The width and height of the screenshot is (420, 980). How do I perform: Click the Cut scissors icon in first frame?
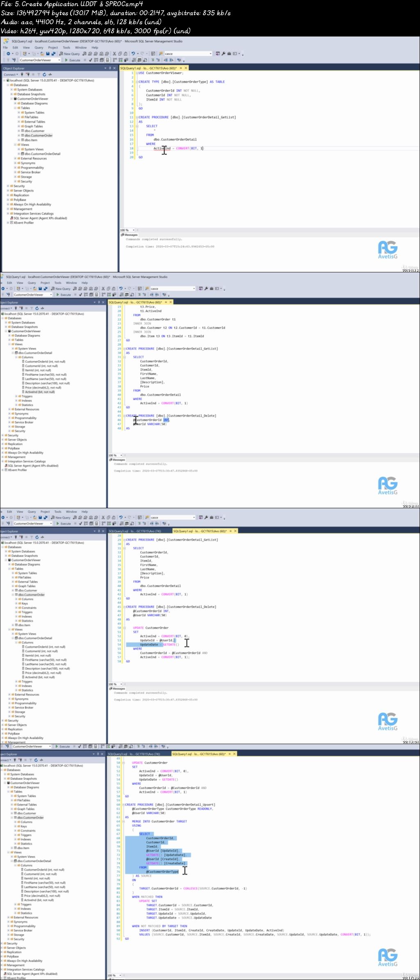(114, 54)
